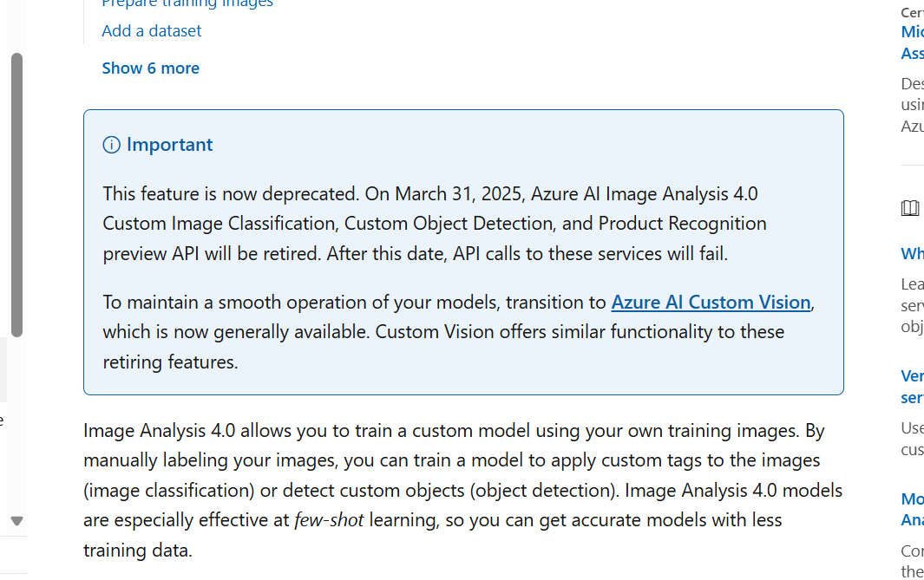Click the scrollbar track below the thumb
924x580 pixels.
tap(17, 424)
